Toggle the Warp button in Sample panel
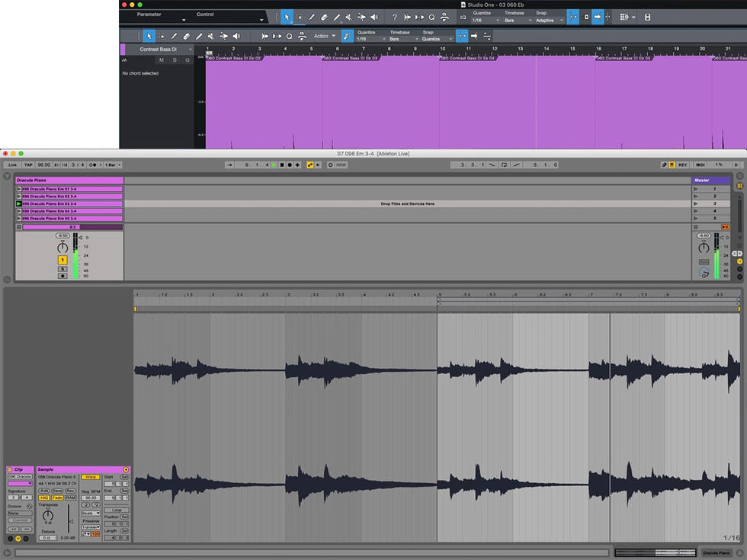The width and height of the screenshot is (747, 560). [x=90, y=477]
